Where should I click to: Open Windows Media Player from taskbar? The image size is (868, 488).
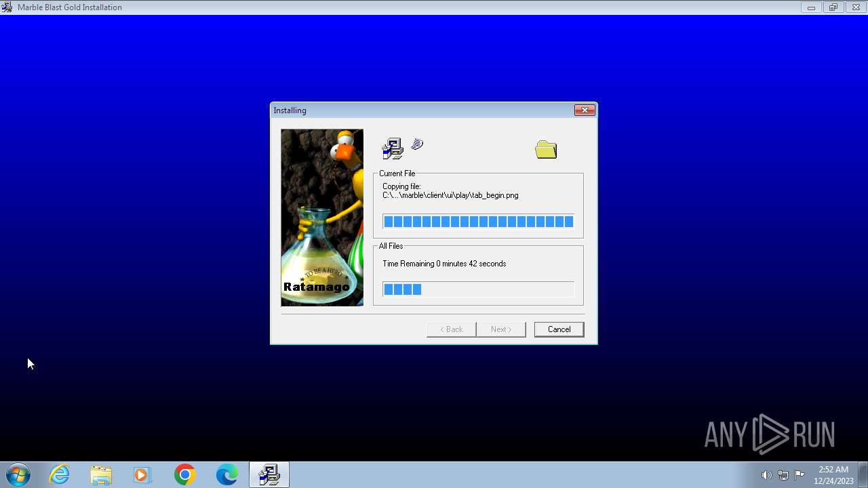coord(142,474)
